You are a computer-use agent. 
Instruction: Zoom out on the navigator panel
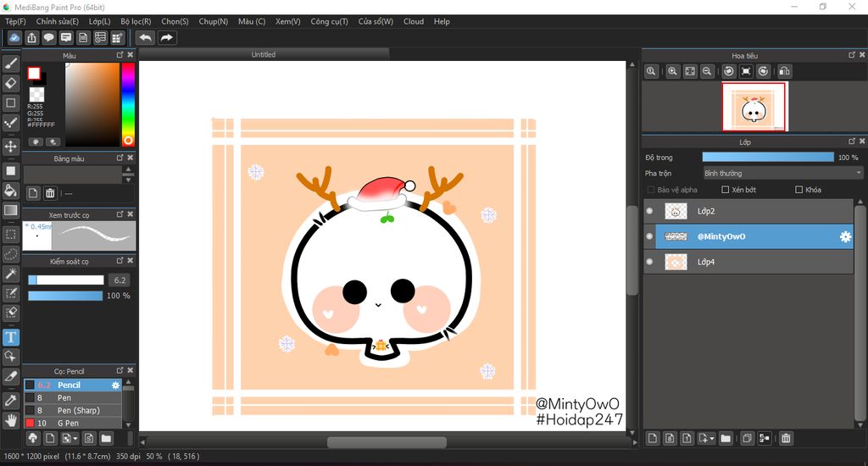[x=707, y=71]
